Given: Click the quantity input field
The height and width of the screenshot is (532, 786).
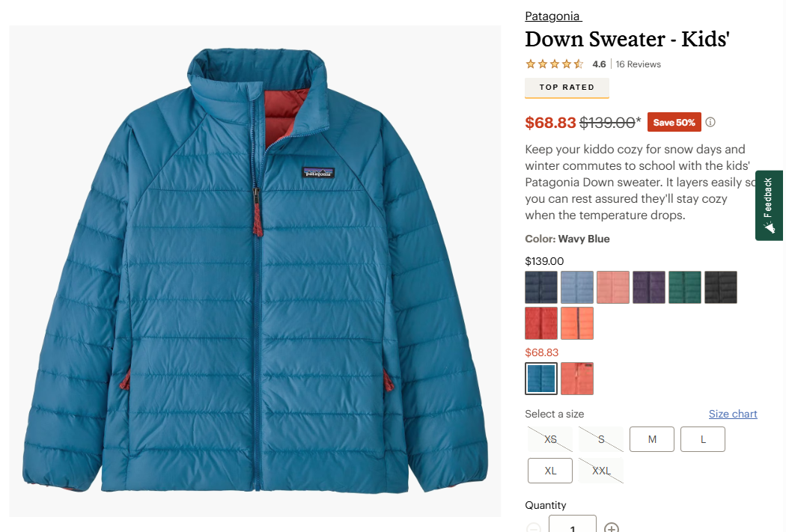Looking at the screenshot, I should 573,525.
